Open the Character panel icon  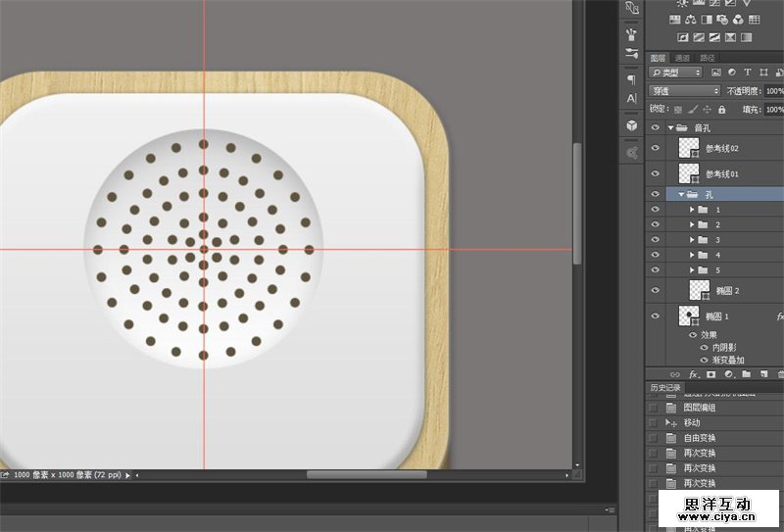(631, 99)
